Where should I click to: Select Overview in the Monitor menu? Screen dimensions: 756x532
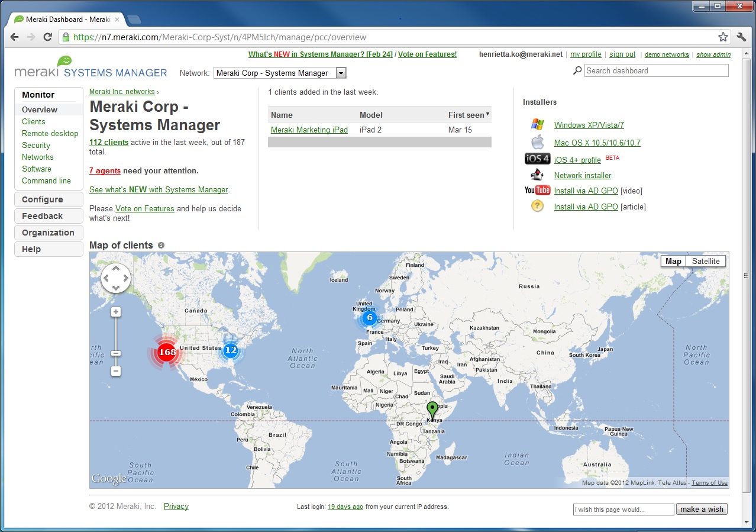pyautogui.click(x=40, y=109)
